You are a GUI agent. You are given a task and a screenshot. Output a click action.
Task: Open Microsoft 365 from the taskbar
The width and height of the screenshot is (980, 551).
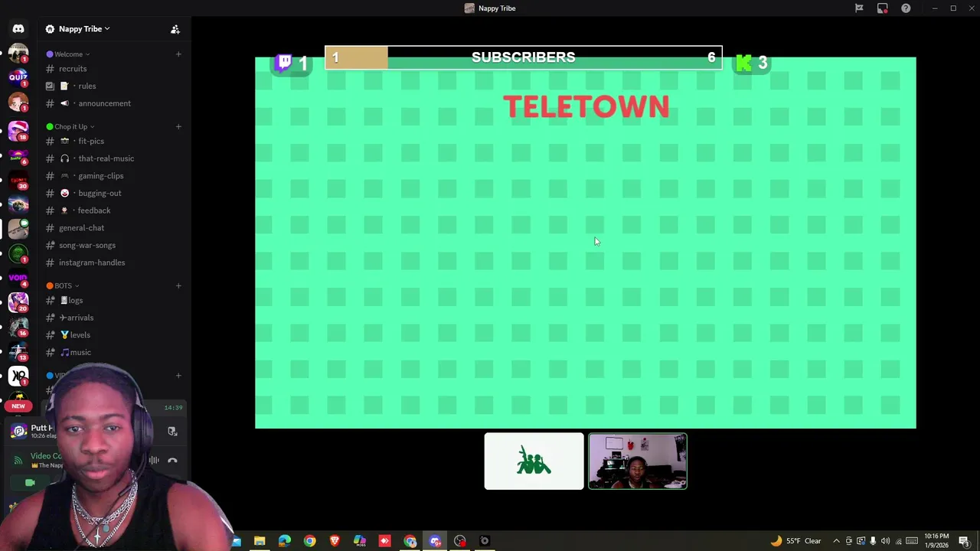point(360,541)
